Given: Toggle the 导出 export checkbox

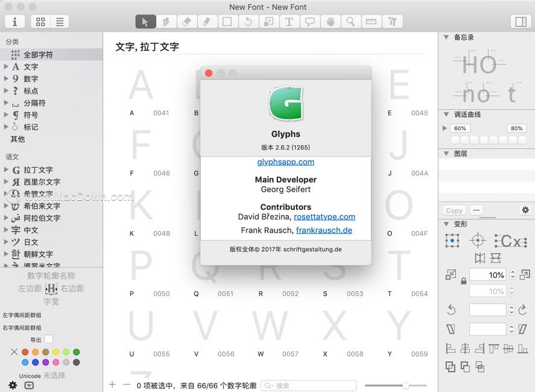Looking at the screenshot, I should [49, 339].
